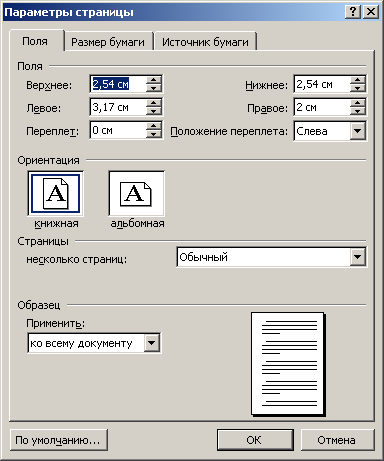Decrease the Верхнее margin with down arrow
This screenshot has height=461, width=384.
point(154,88)
